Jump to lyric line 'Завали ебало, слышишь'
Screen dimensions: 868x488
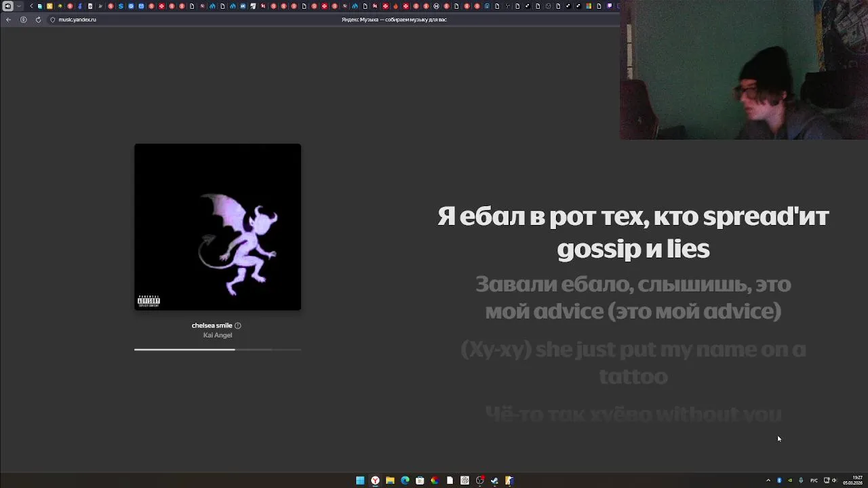point(633,298)
